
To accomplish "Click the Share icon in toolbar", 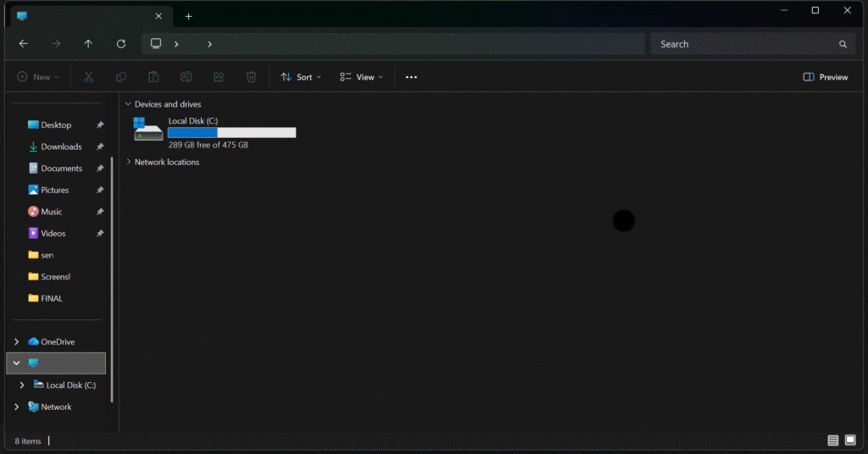I will 219,77.
